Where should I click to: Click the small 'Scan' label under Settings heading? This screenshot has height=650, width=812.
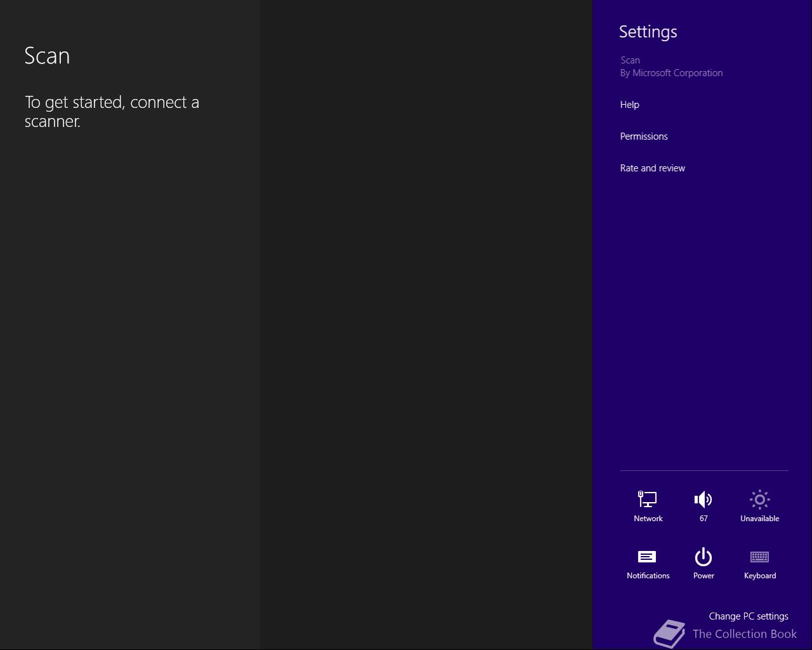pos(630,60)
